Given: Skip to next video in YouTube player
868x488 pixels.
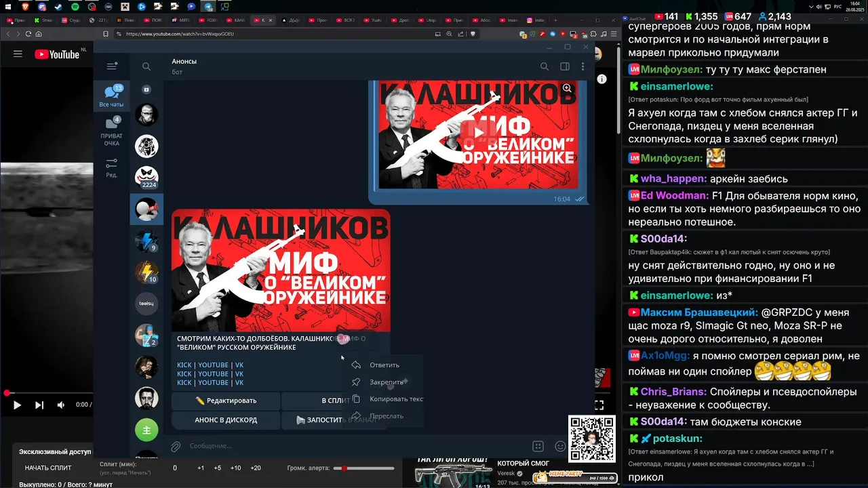Looking at the screenshot, I should pos(39,405).
